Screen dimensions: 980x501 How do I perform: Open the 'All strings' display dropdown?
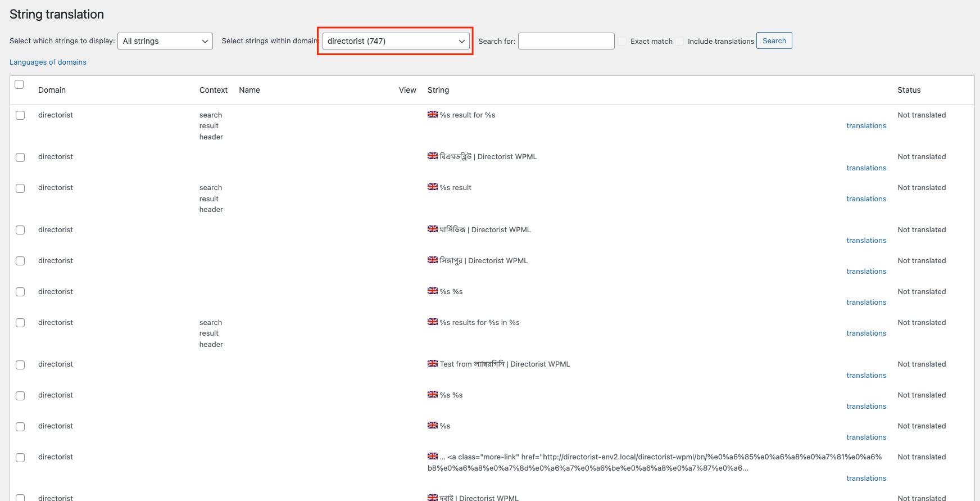(x=165, y=41)
